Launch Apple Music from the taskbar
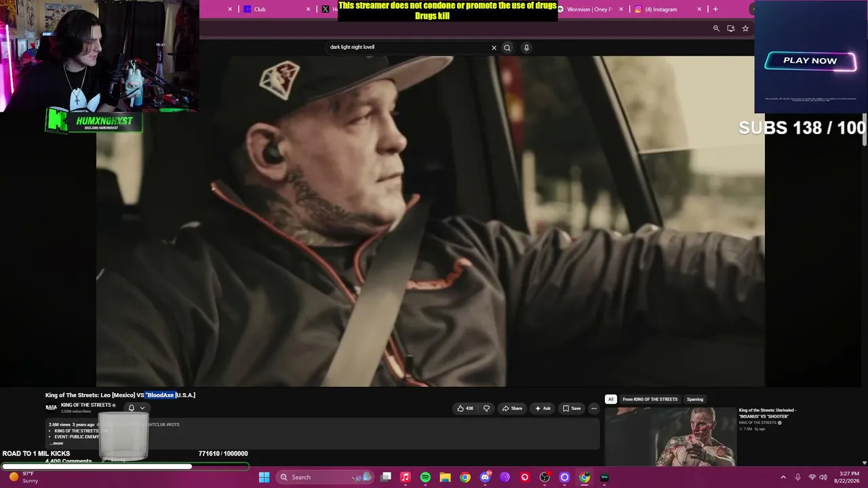 406,477
